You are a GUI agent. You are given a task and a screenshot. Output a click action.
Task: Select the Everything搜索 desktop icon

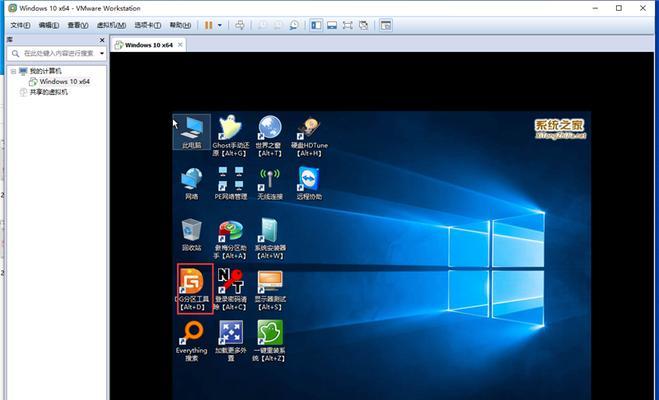click(192, 341)
